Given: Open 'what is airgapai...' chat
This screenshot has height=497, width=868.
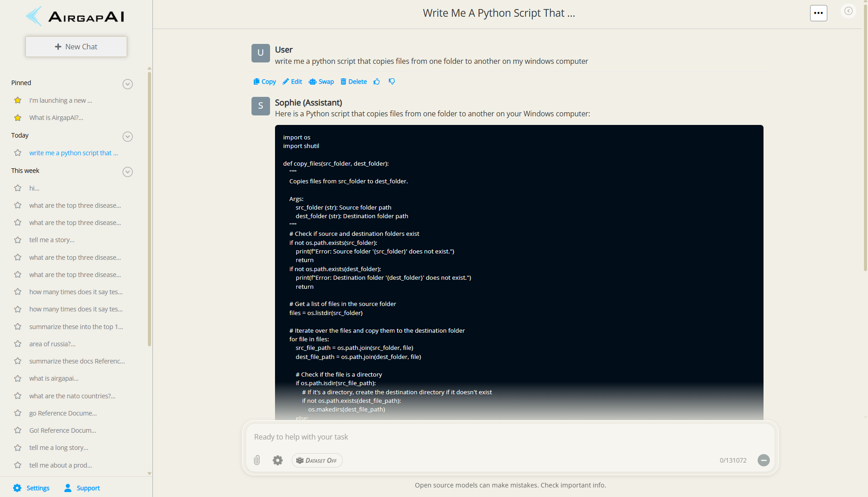Looking at the screenshot, I should 54,378.
